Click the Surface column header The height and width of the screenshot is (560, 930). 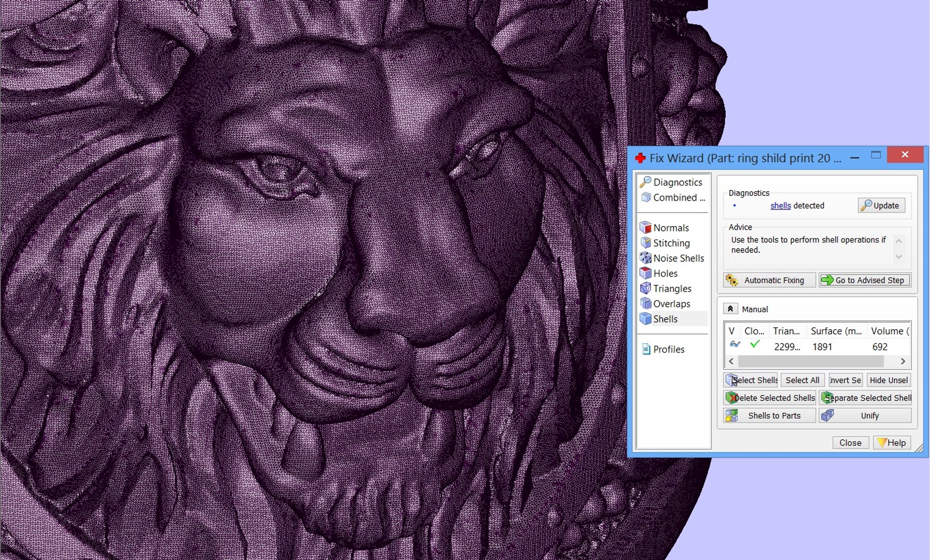(x=836, y=331)
